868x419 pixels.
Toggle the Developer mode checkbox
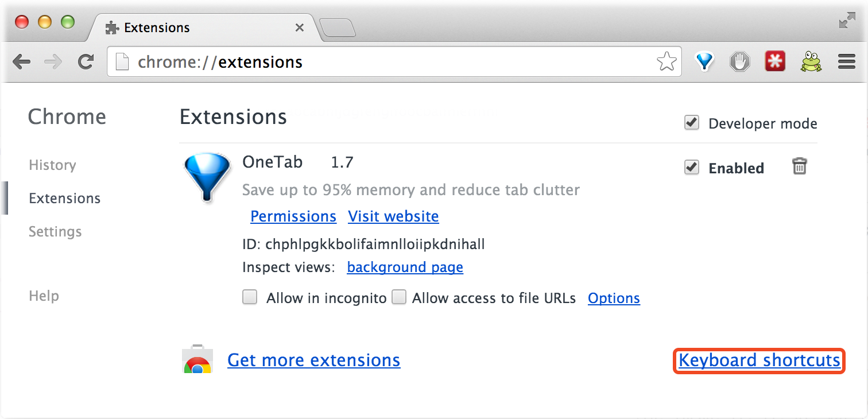click(x=692, y=123)
